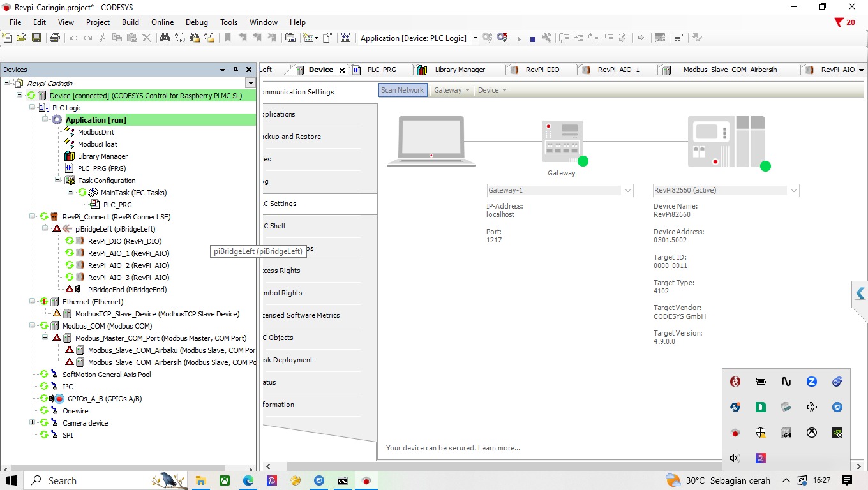Click the Paste clipboard icon
The height and width of the screenshot is (490, 868).
pyautogui.click(x=132, y=38)
